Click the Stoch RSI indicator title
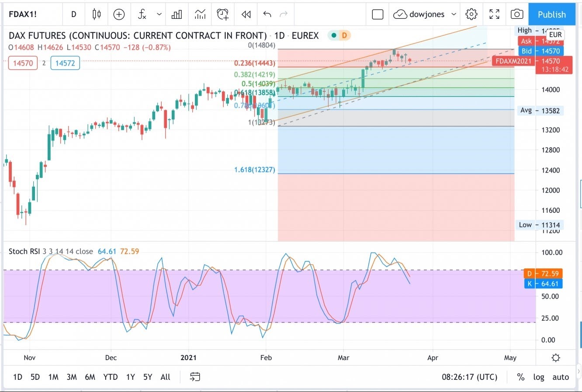This screenshot has height=392, width=582. click(x=24, y=251)
